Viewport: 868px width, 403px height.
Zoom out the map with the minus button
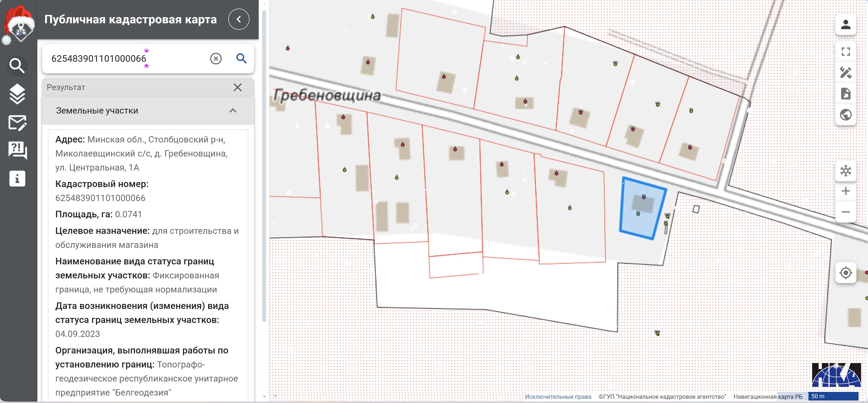click(x=845, y=212)
